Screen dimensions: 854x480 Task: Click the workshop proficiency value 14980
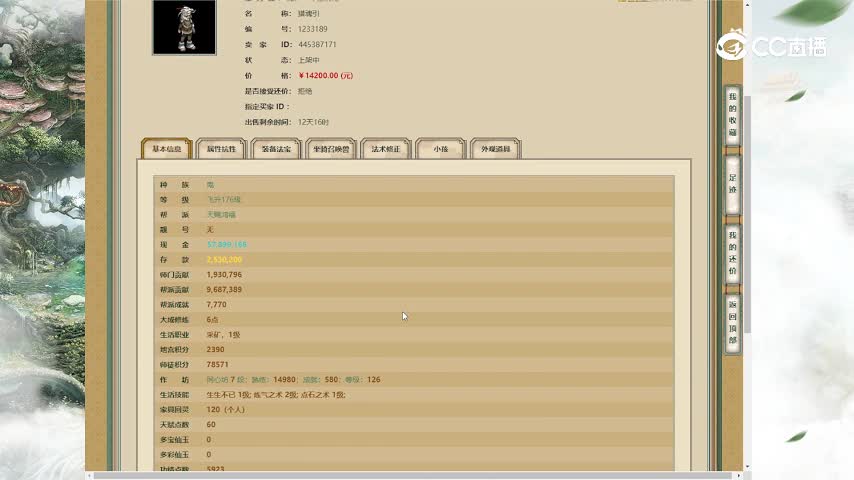pyautogui.click(x=284, y=380)
